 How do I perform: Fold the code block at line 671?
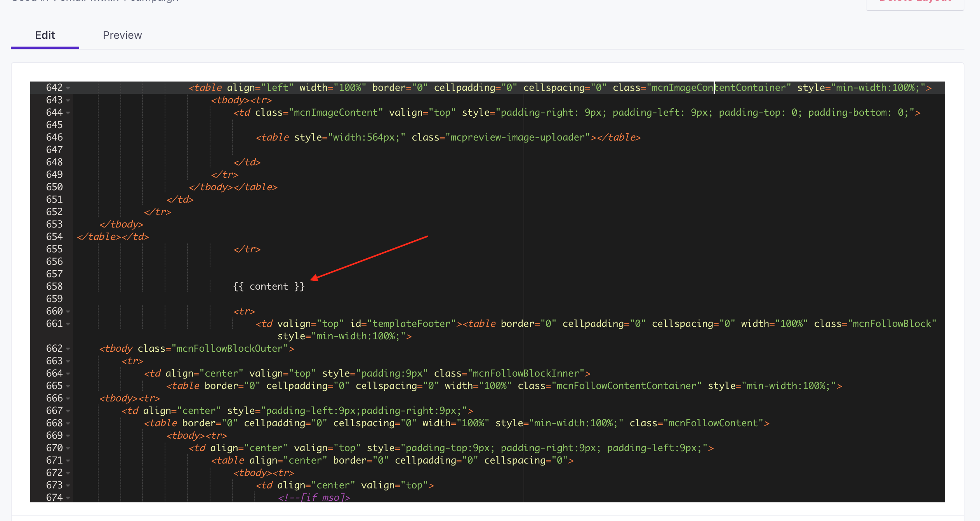68,461
